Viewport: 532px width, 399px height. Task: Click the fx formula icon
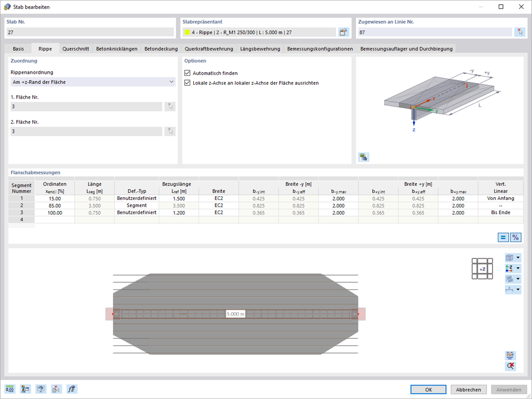tap(72, 389)
